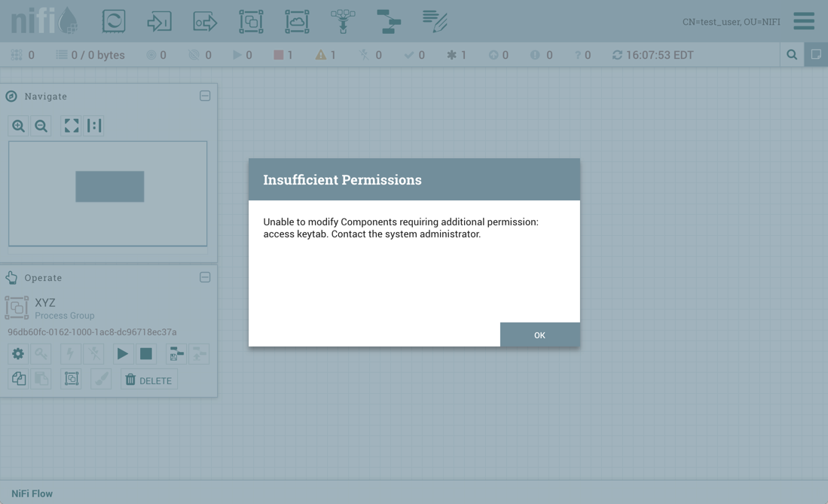This screenshot has width=828, height=504.
Task: Start the XYZ process group
Action: pyautogui.click(x=122, y=353)
